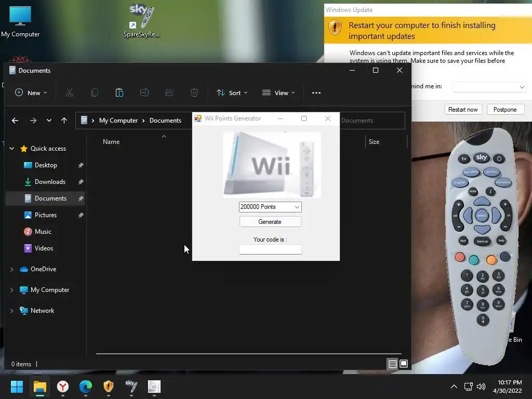Click the Cut scissors icon in Documents toolbar
This screenshot has width=532, height=399.
[x=70, y=92]
